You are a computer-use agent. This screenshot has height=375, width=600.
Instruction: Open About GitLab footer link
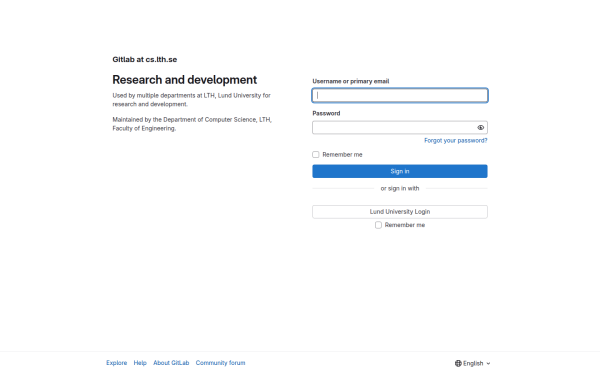[171, 363]
